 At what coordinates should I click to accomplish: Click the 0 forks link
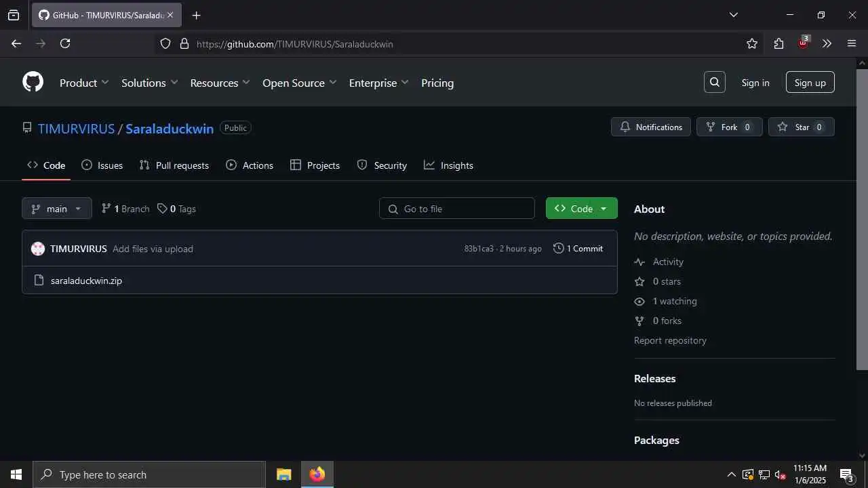click(x=667, y=321)
